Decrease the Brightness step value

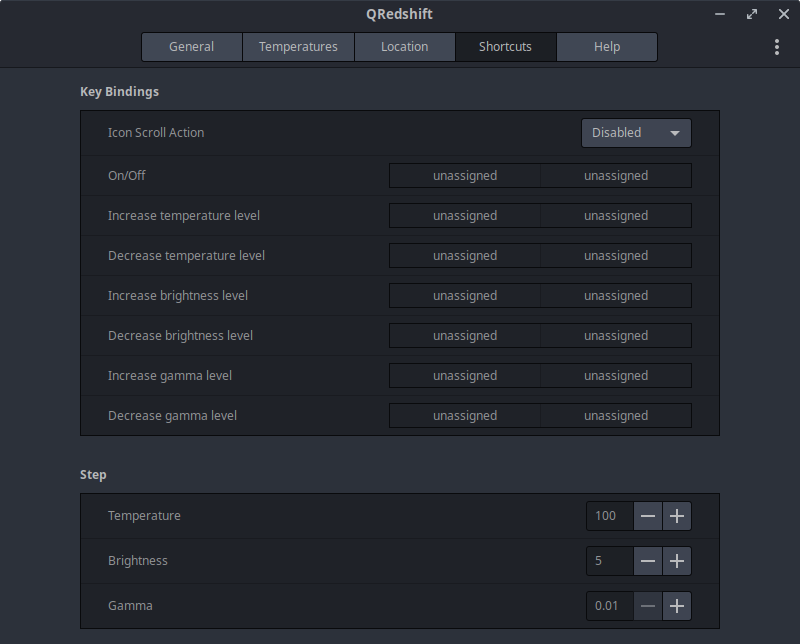[x=648, y=561]
